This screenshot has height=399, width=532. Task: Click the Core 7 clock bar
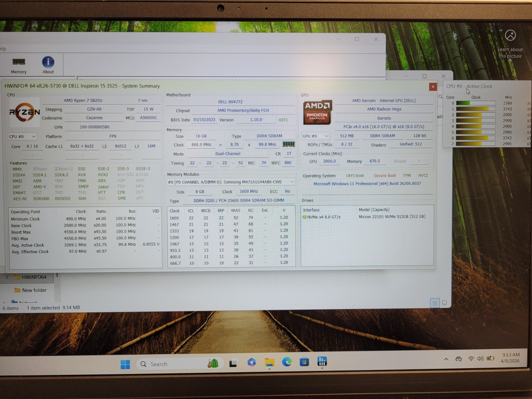point(476,144)
